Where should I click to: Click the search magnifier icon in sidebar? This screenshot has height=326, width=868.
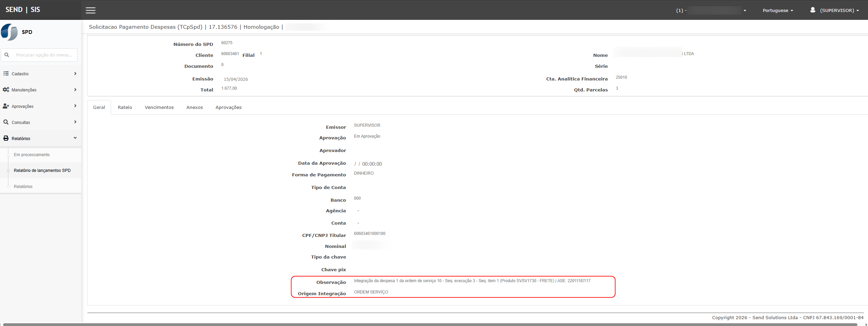point(7,55)
